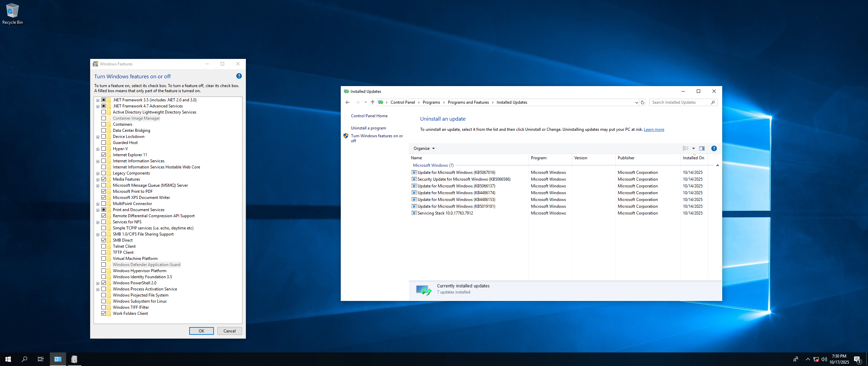The width and height of the screenshot is (868, 366).
Task: Expand Internet Information Services node
Action: 98,161
